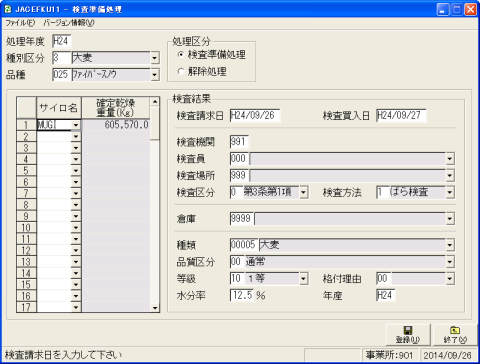Click the application icon in the title bar
This screenshot has height=364, width=480.
7,9
